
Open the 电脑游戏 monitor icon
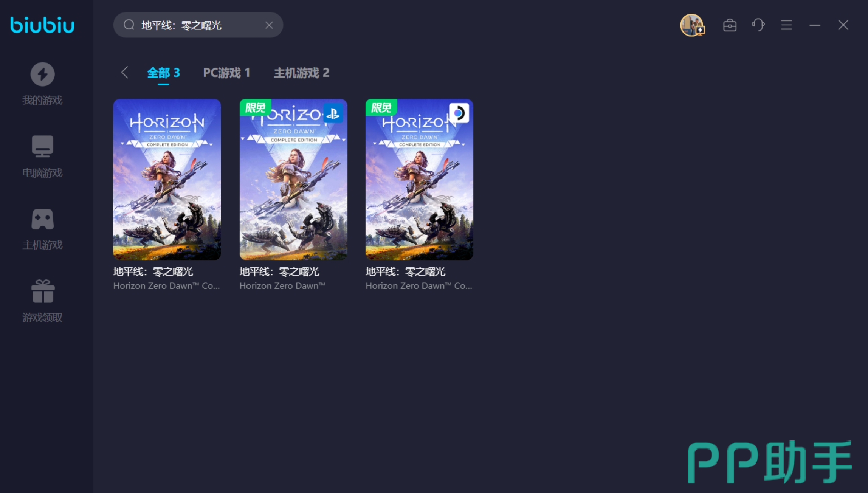(x=42, y=146)
